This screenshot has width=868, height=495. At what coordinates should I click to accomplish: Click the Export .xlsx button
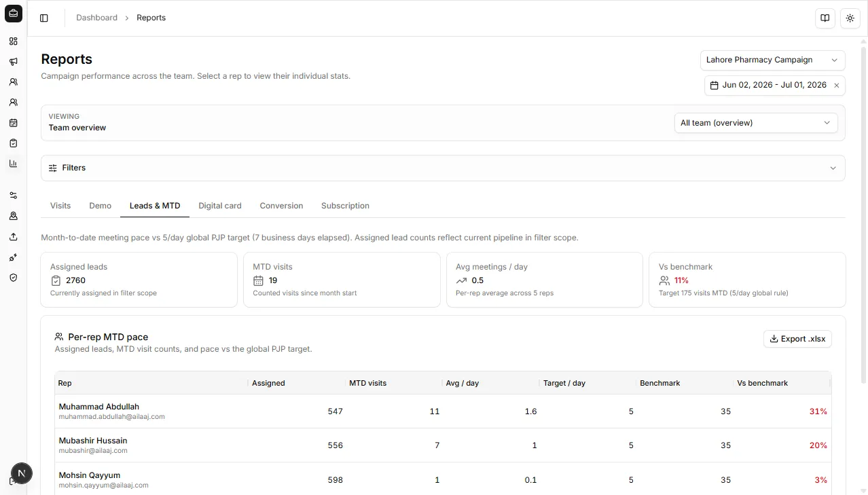[x=798, y=339]
